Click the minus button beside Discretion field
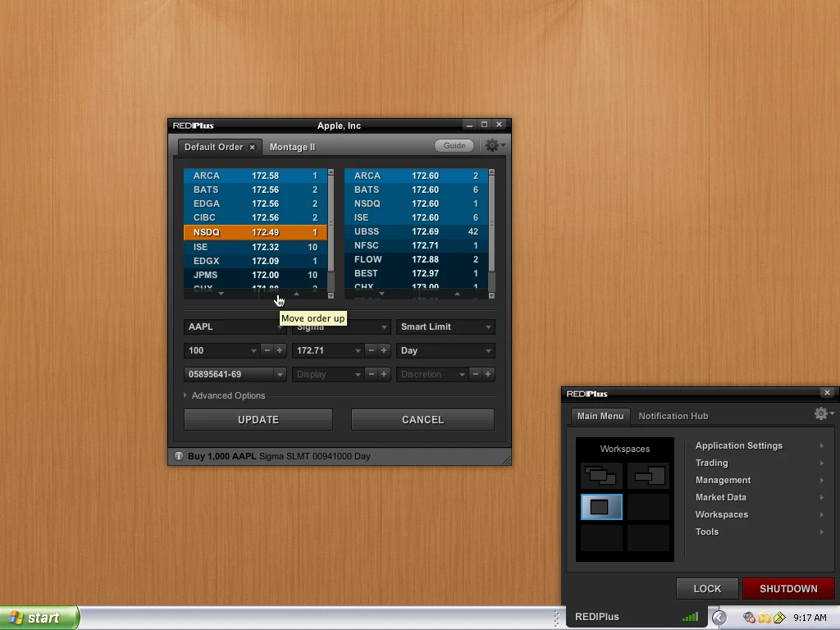 (475, 374)
